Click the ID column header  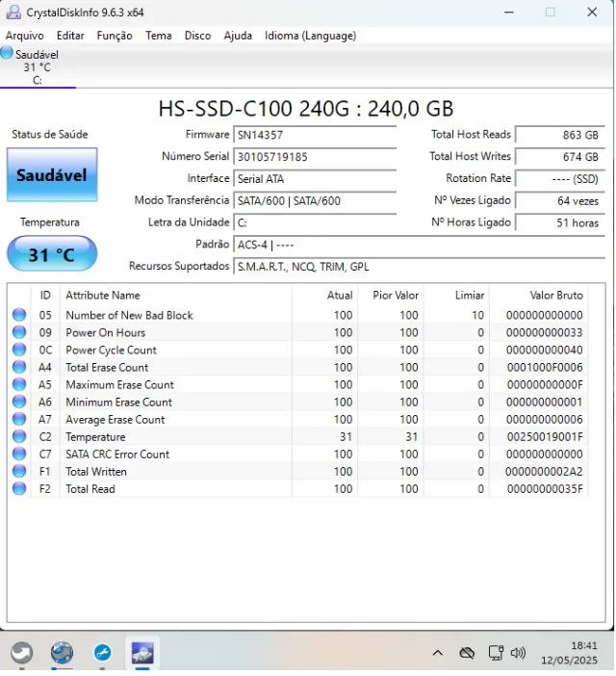[x=45, y=296]
